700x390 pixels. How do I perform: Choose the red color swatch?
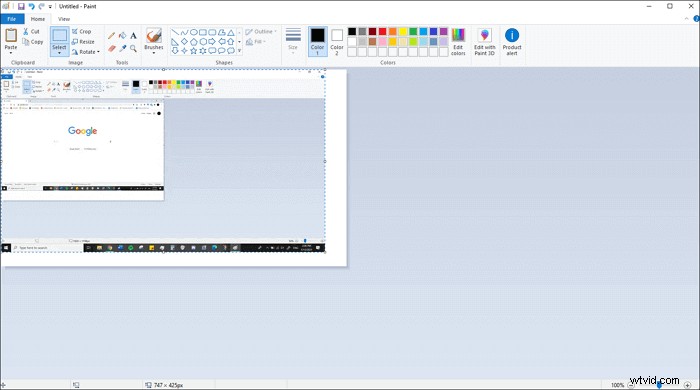[x=383, y=31]
